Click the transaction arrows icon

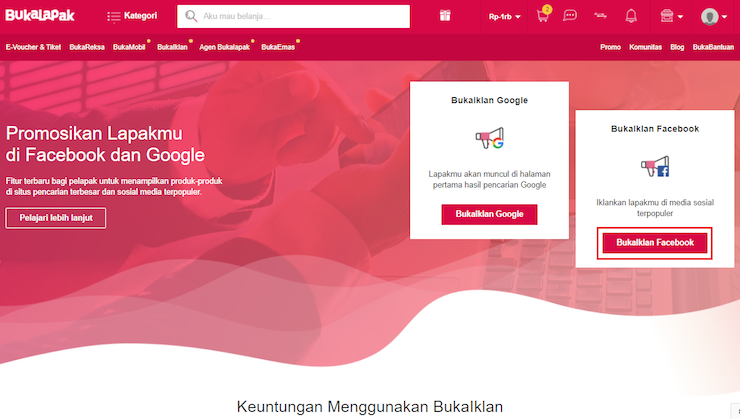tap(600, 15)
